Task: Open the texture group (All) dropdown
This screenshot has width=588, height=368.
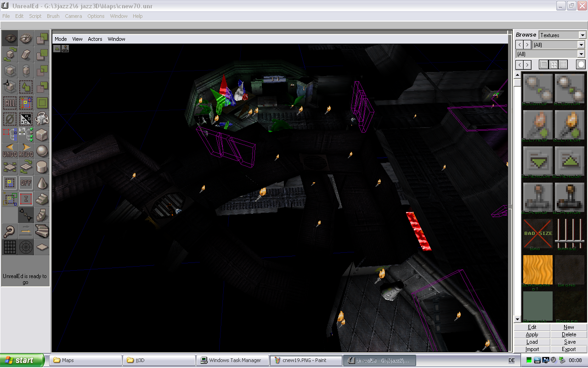Action: [581, 54]
